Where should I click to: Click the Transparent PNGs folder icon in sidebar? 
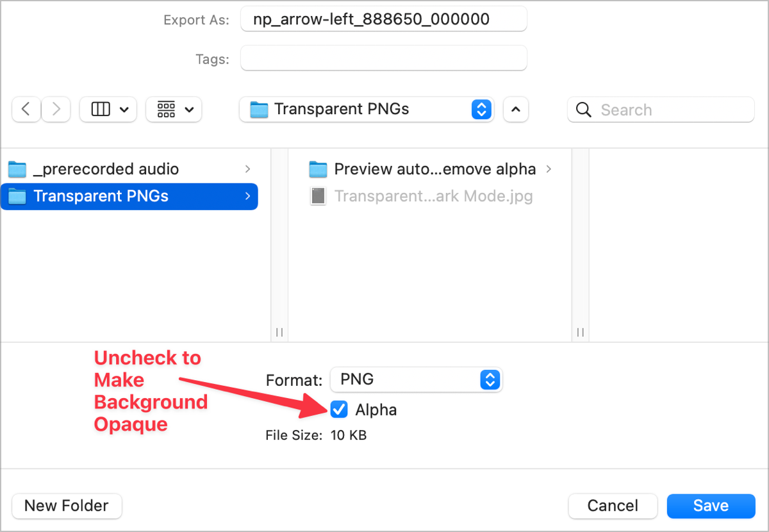coord(17,196)
